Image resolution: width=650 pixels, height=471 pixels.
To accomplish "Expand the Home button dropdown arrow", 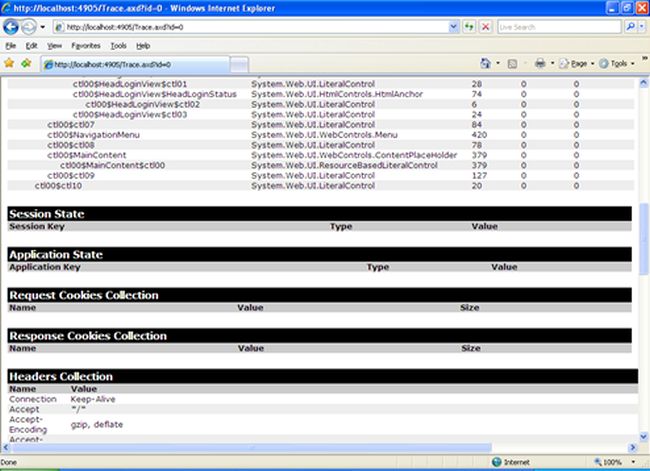I will (498, 63).
